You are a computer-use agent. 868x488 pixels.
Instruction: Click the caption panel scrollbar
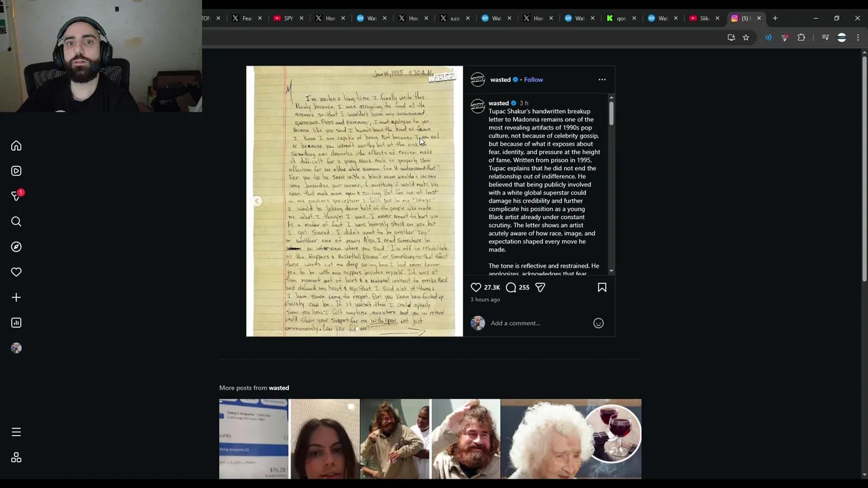pos(611,113)
